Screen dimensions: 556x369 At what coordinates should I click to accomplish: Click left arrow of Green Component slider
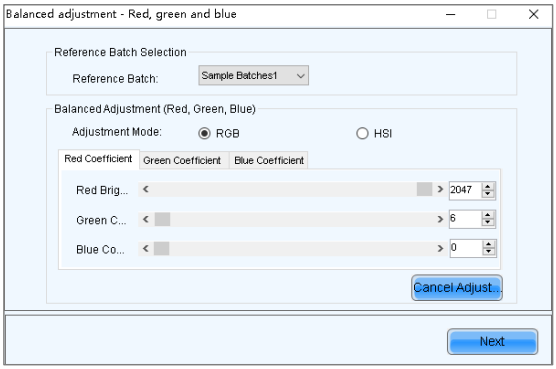click(x=145, y=219)
